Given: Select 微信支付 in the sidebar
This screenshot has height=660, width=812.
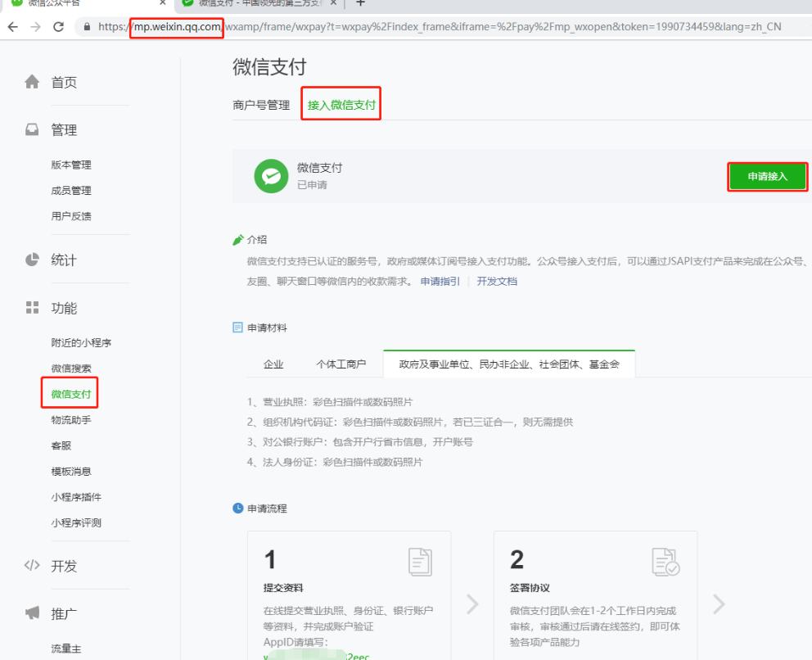Looking at the screenshot, I should [x=71, y=394].
